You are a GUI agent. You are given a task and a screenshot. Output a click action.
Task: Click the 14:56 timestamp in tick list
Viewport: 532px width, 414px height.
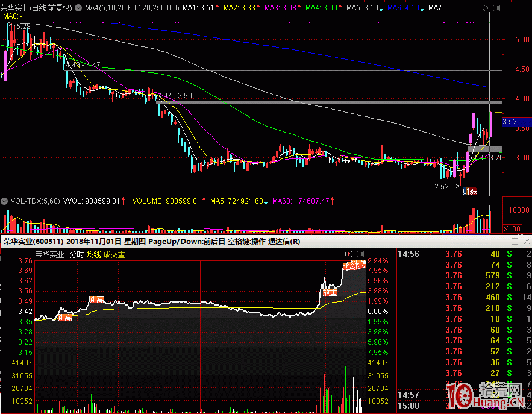(x=408, y=254)
